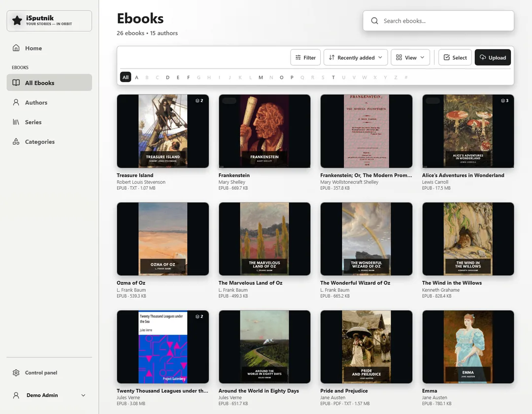This screenshot has height=414, width=532.
Task: Open the Emma cover
Action: (x=468, y=347)
